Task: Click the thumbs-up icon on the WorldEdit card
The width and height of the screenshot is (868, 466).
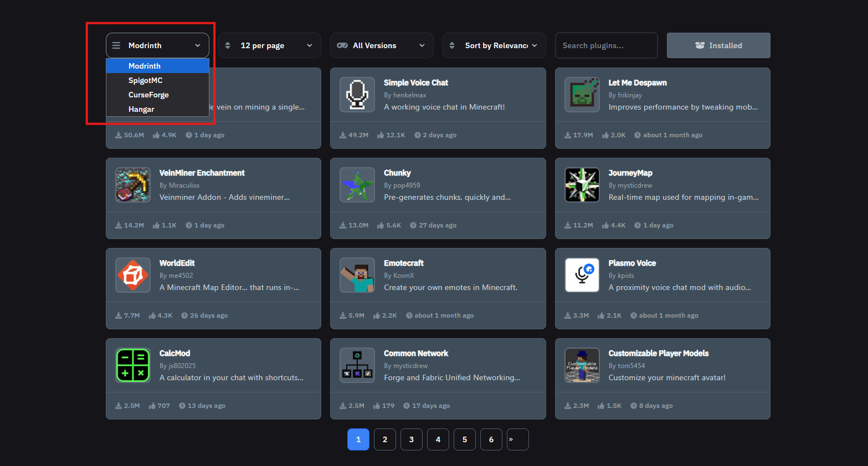Action: 152,315
